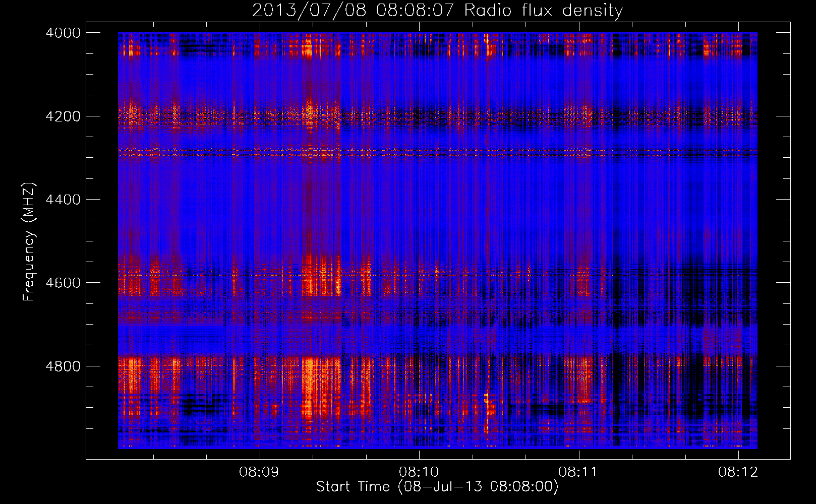Screen dimensions: 816x504
Task: Select the 4400 frequency axis label
Action: point(63,200)
